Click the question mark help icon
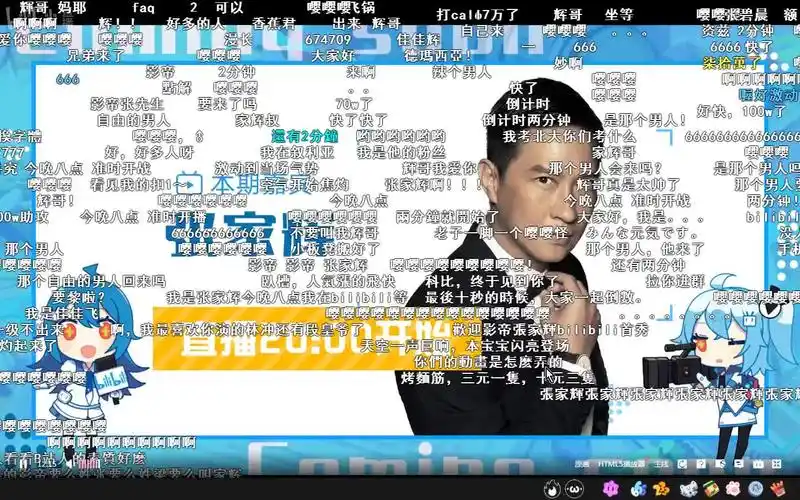The width and height of the screenshot is (800, 500). click(700, 464)
